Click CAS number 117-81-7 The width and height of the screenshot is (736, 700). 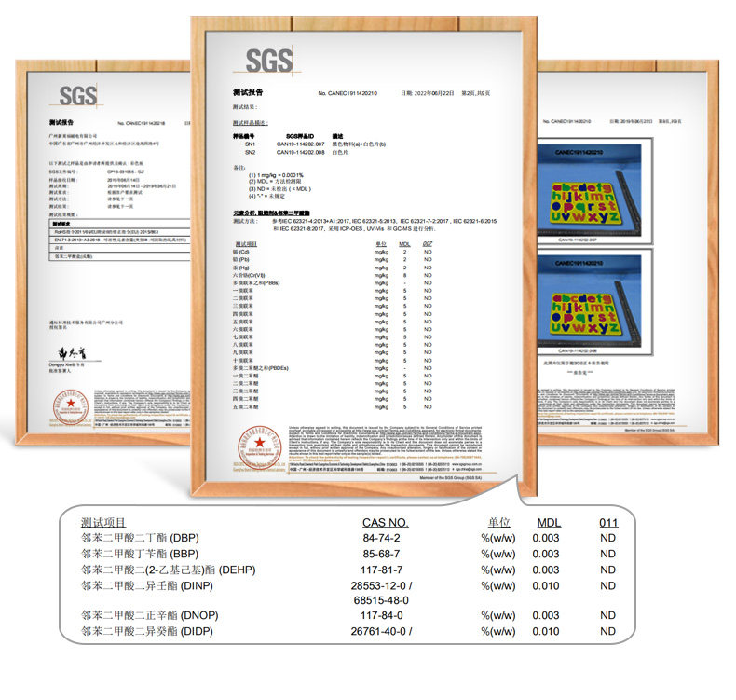pyautogui.click(x=382, y=570)
